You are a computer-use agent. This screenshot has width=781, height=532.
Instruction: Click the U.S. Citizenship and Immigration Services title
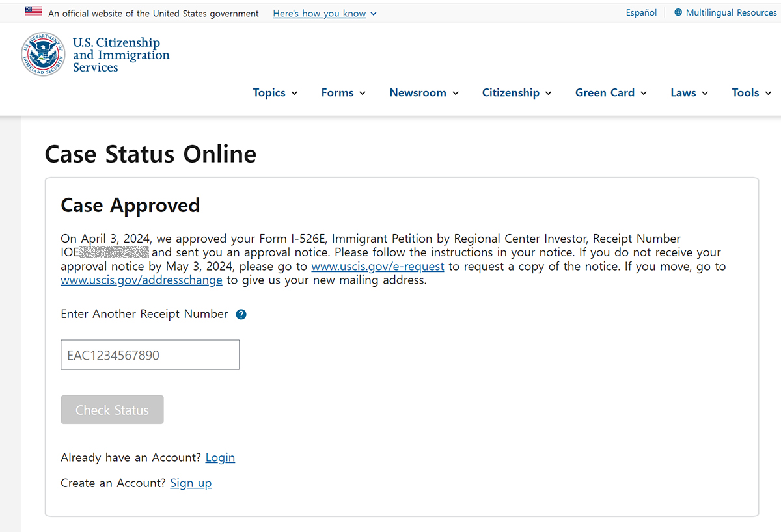pos(121,55)
